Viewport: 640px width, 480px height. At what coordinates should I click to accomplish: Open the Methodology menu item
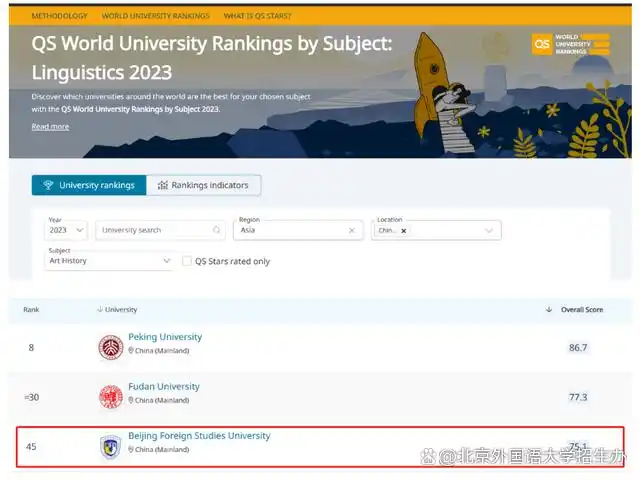tap(60, 16)
